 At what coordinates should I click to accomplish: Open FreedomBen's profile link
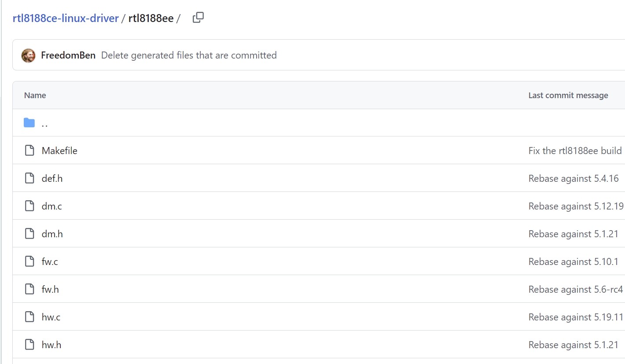(x=68, y=55)
